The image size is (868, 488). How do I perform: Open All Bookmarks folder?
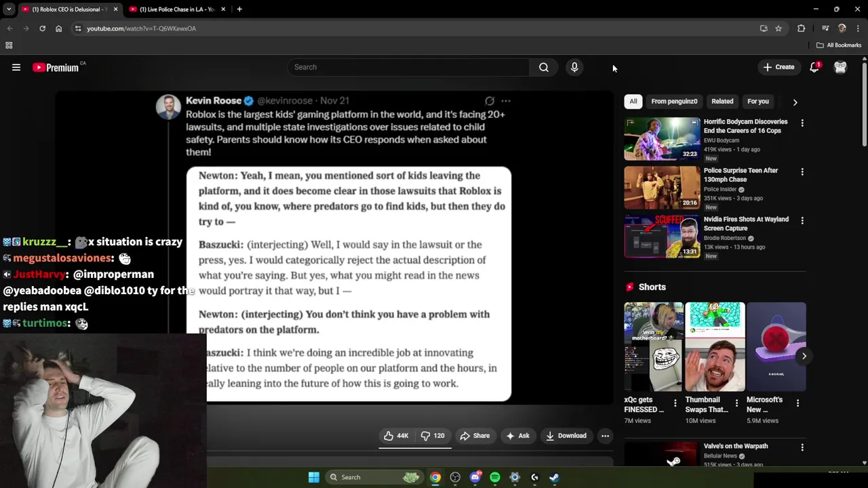839,45
